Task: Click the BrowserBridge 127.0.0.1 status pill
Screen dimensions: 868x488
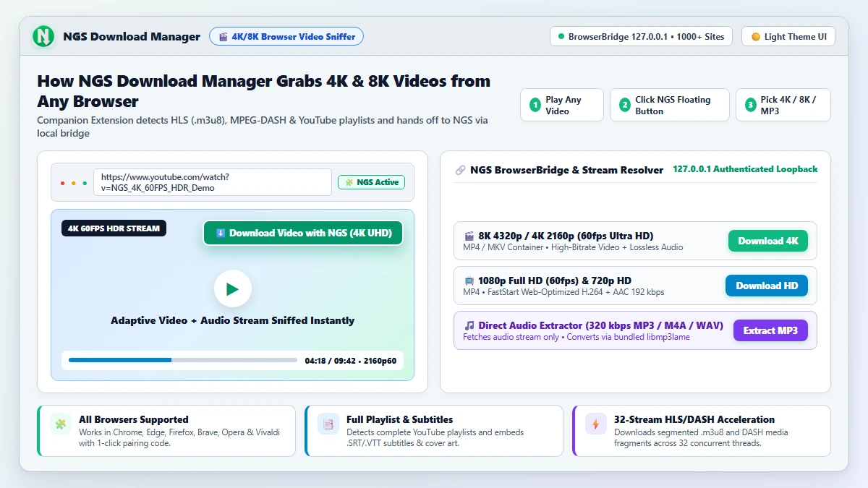Action: coord(642,36)
